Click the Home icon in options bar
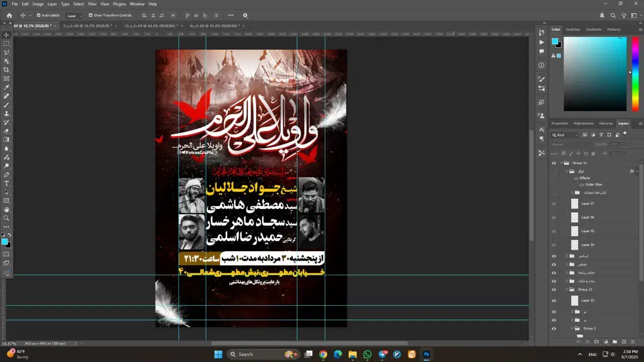This screenshot has width=644, height=362. 9,16
